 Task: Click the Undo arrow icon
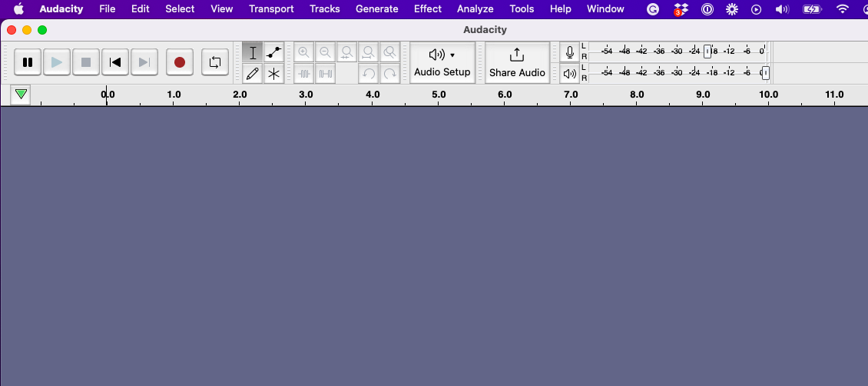click(x=368, y=73)
